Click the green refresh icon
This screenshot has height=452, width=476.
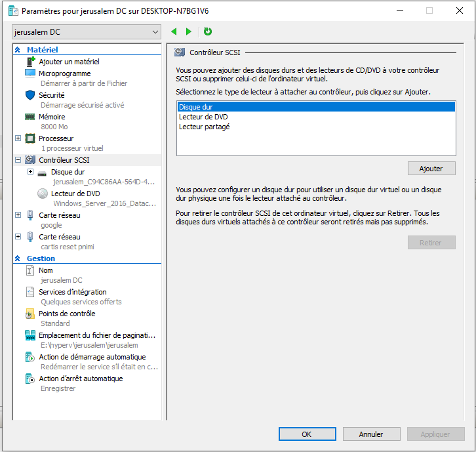(x=208, y=31)
